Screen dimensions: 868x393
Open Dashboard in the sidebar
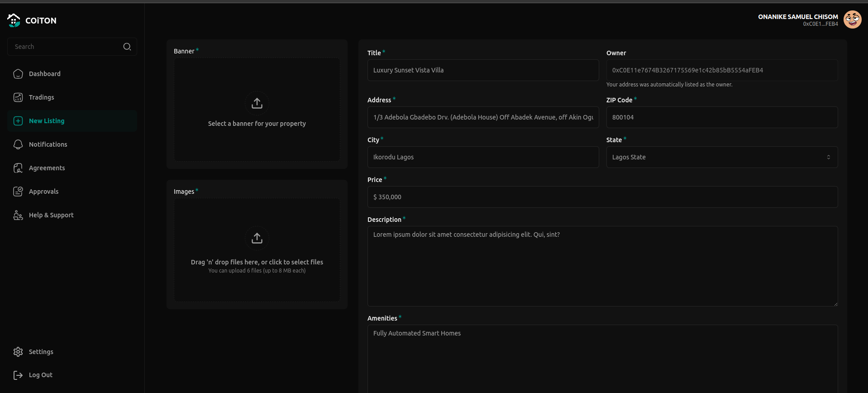click(x=44, y=74)
